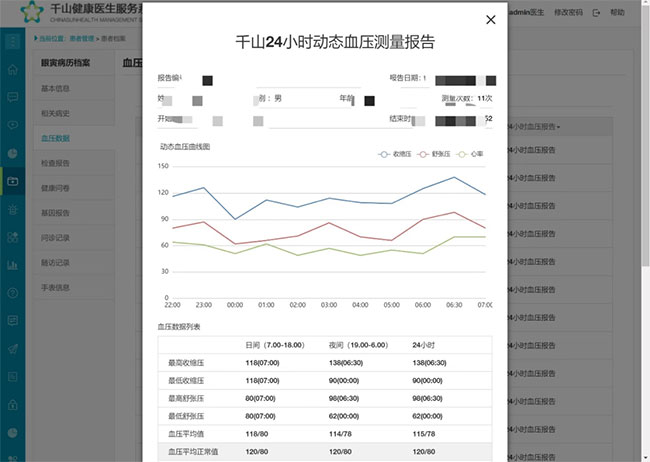Click the star logo of 千山健康医生服务
Viewport: 650px width, 462px height.
coord(32,12)
